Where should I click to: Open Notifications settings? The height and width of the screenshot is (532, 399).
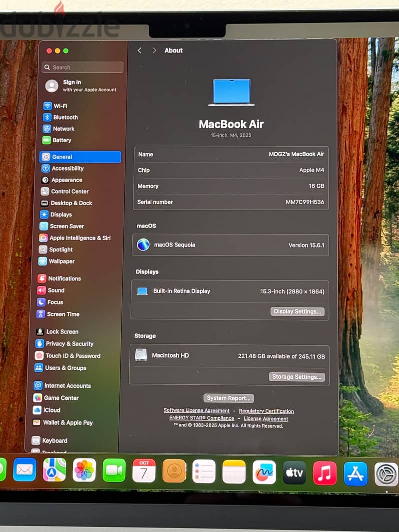point(59,278)
